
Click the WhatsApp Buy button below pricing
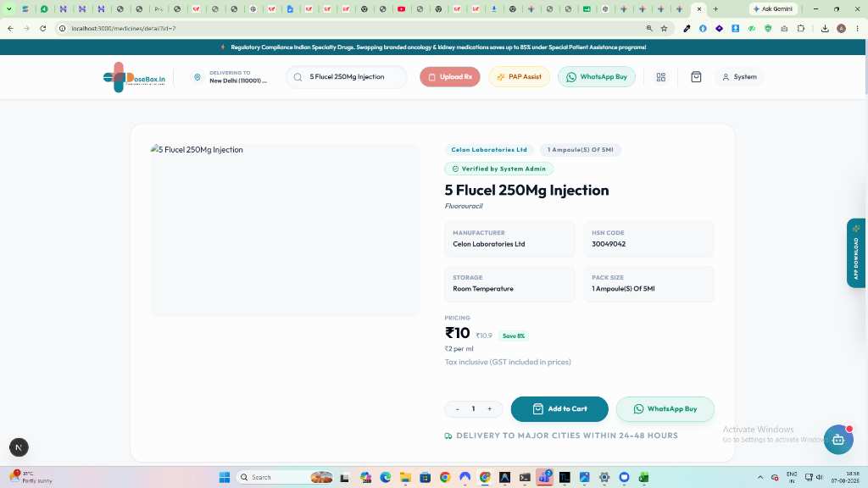pos(665,409)
